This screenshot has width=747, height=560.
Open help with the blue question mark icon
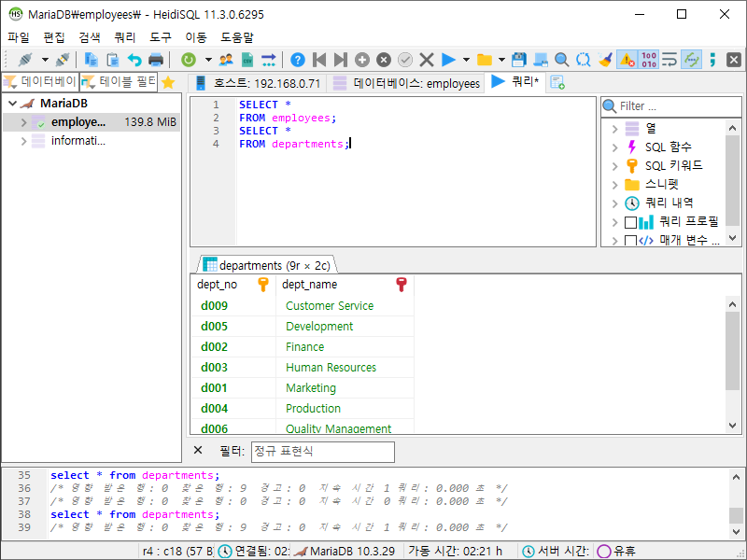pos(298,60)
